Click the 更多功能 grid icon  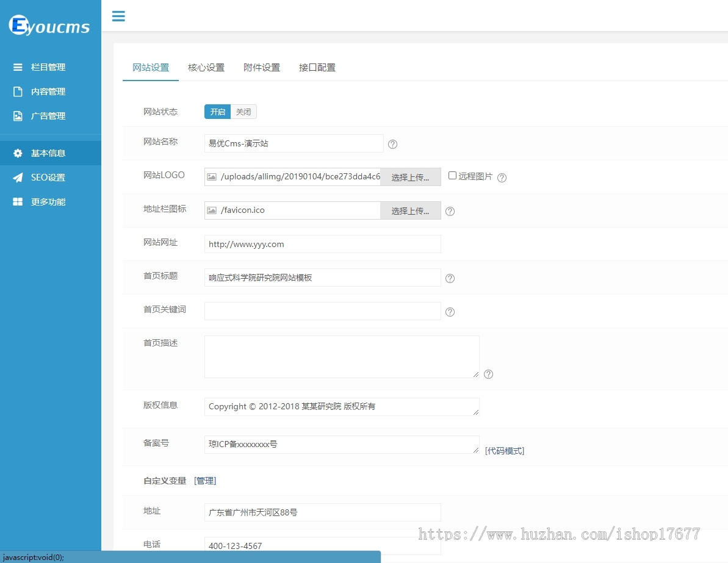point(18,202)
